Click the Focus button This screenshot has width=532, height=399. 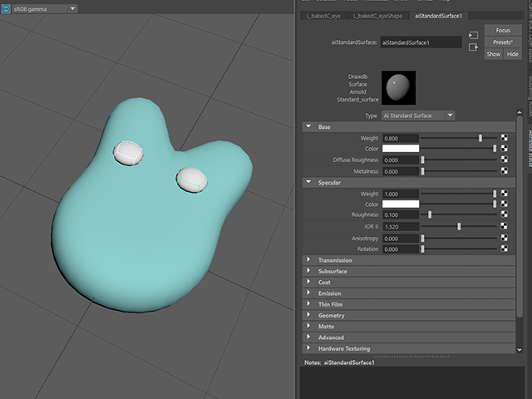pos(503,31)
